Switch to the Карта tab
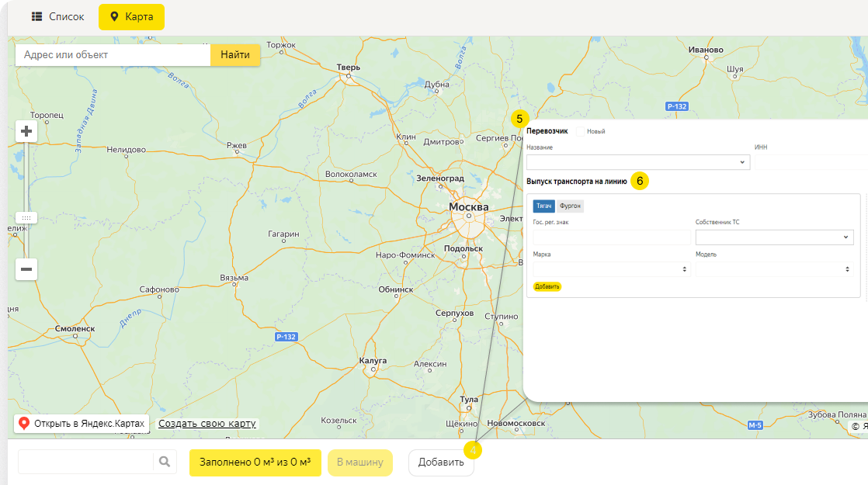Image resolution: width=868 pixels, height=485 pixels. 131,17
